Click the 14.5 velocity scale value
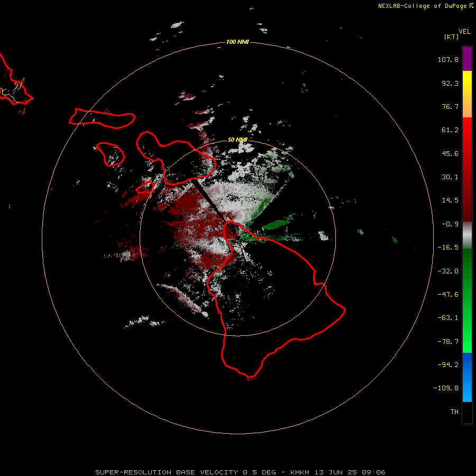This screenshot has height=476, width=476. pyautogui.click(x=450, y=200)
